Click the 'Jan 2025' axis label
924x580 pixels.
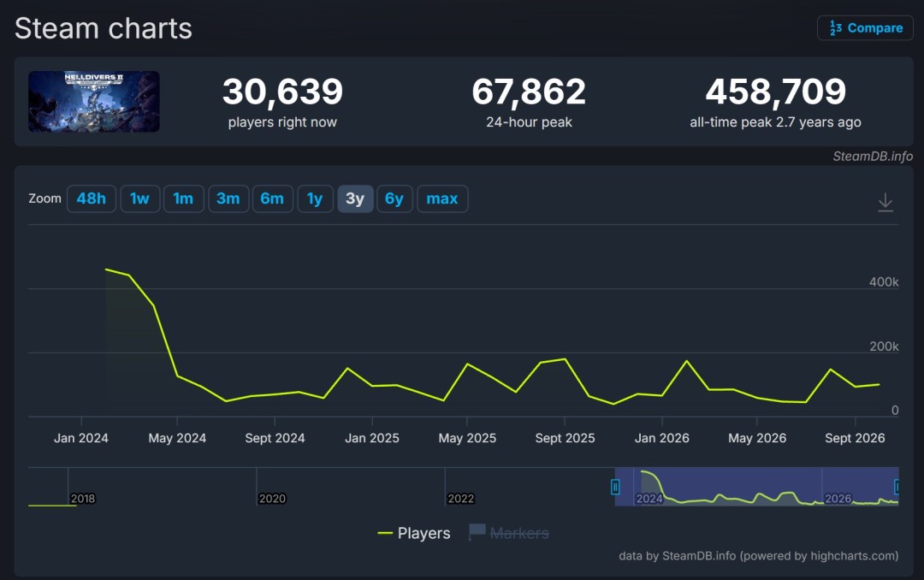372,438
